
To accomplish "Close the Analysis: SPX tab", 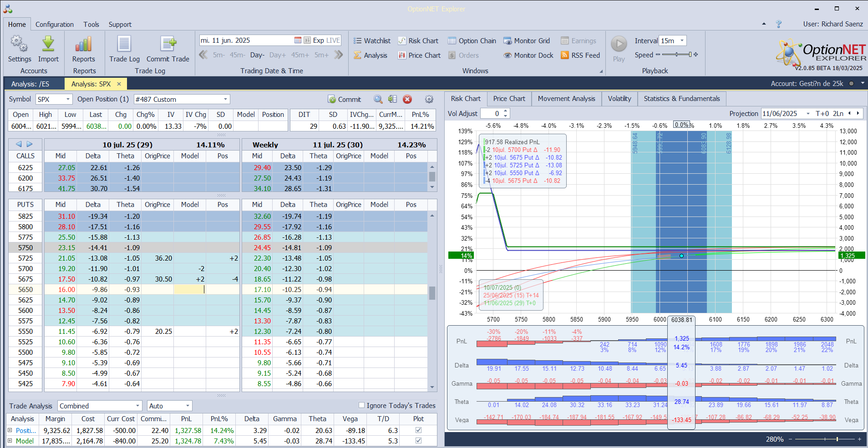I will (119, 84).
